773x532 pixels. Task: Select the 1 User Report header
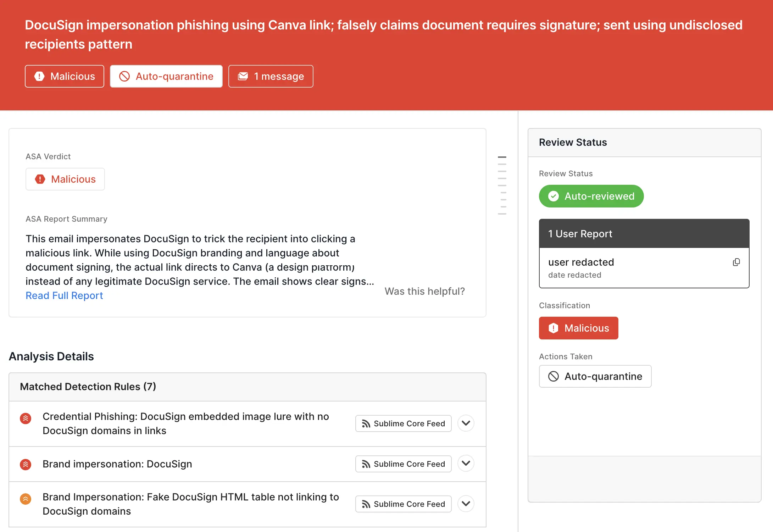pos(644,234)
